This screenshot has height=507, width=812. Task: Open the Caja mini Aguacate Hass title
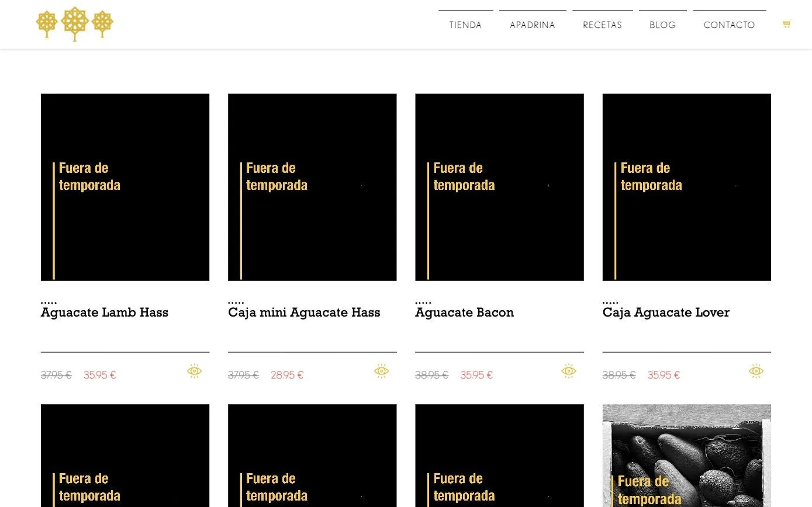point(304,312)
